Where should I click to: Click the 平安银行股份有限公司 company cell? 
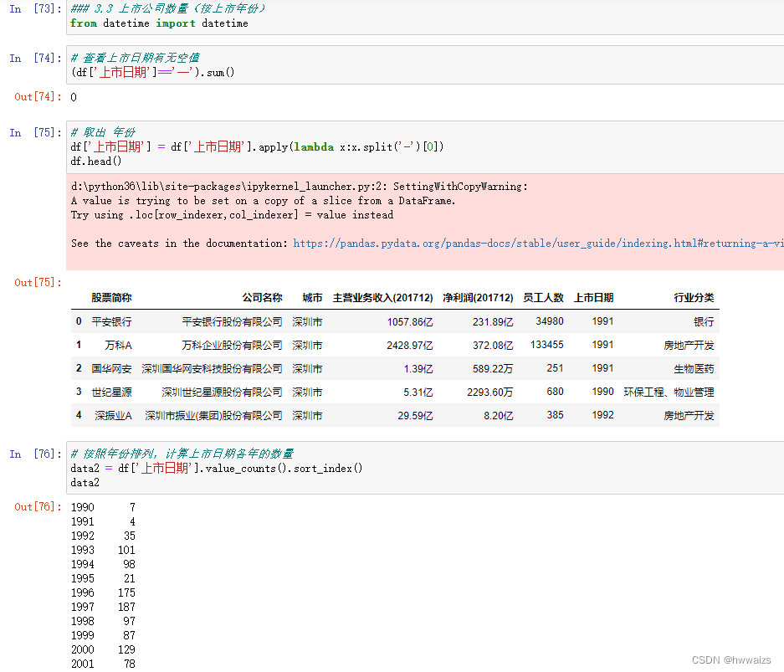tap(232, 321)
